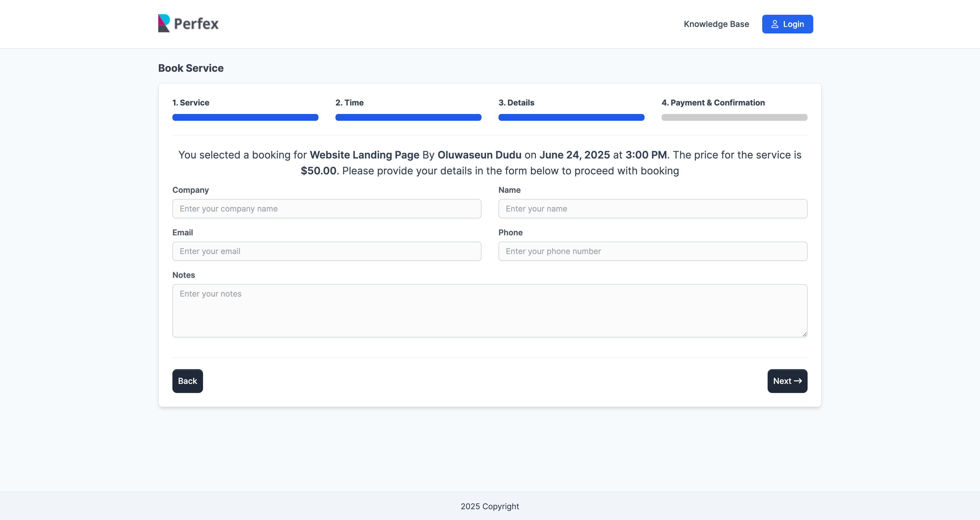Click the resize handle on Notes textarea
This screenshot has width=980, height=520.
pos(804,334)
